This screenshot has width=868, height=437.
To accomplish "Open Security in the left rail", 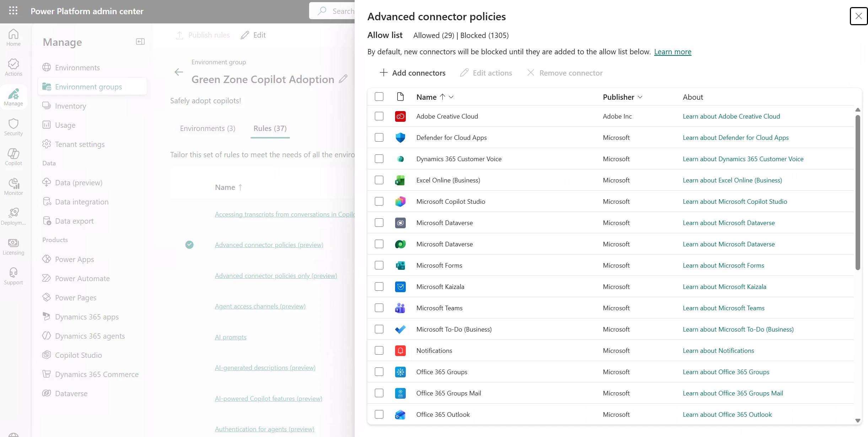I will pos(14,127).
